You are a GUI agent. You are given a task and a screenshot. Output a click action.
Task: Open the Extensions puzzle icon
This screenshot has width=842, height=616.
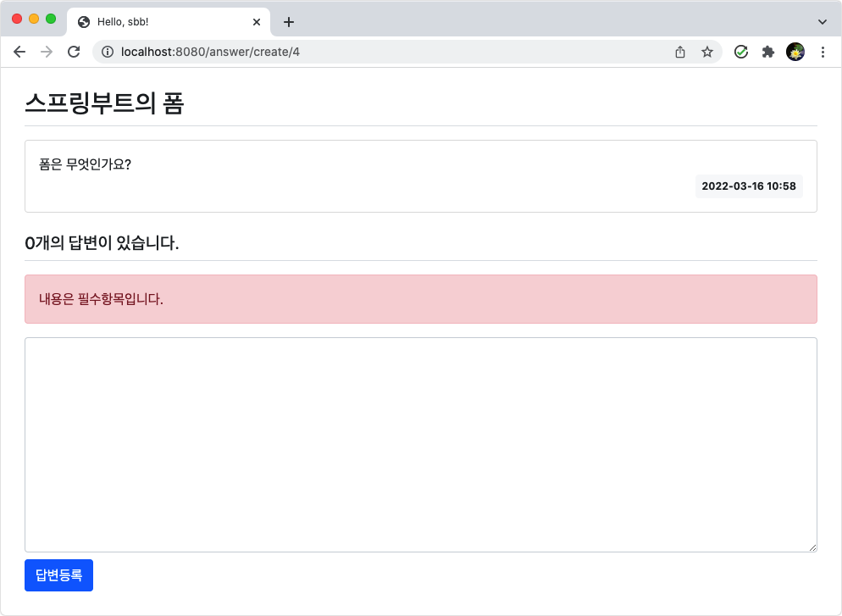pyautogui.click(x=768, y=52)
